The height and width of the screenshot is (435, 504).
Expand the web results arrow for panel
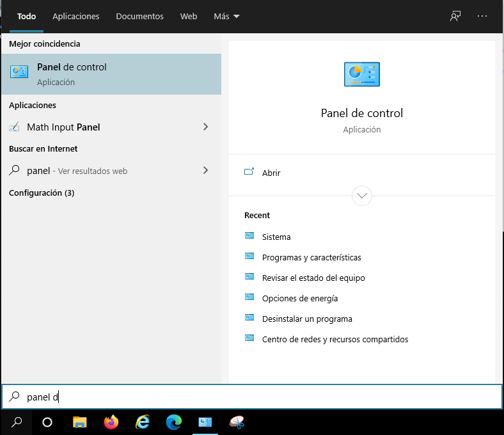pos(205,171)
